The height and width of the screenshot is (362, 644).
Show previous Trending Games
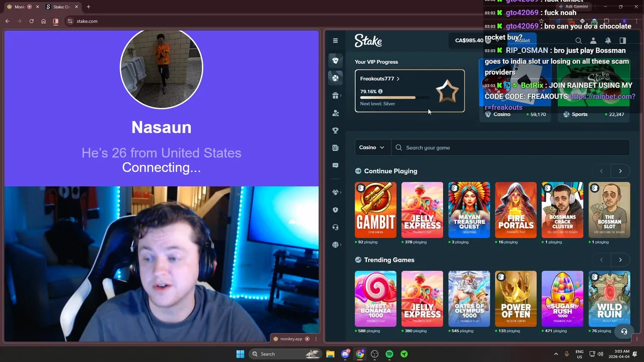click(601, 260)
